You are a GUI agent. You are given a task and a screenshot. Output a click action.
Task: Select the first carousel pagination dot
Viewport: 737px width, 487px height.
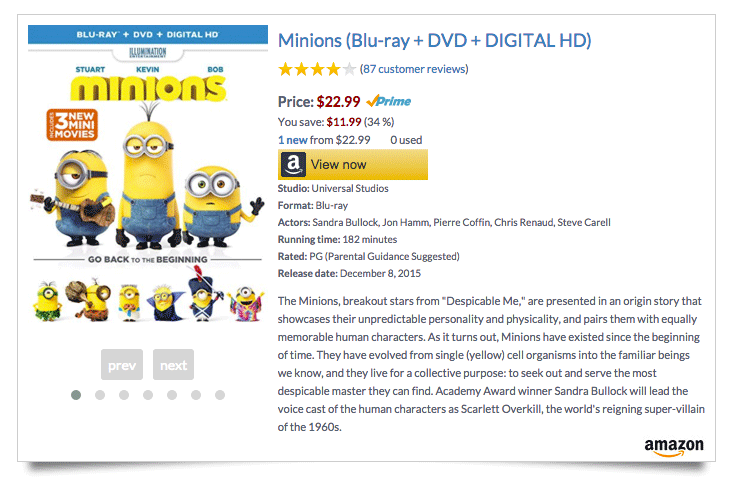click(76, 395)
